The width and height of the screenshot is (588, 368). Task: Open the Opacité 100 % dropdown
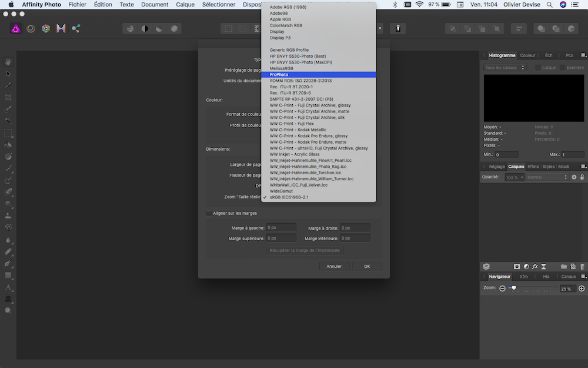point(514,177)
